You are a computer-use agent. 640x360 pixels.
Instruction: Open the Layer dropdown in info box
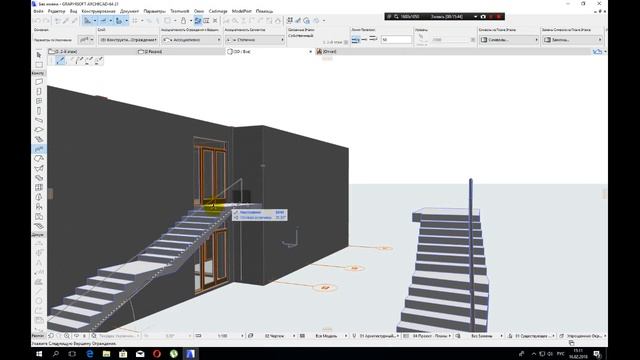[128, 40]
